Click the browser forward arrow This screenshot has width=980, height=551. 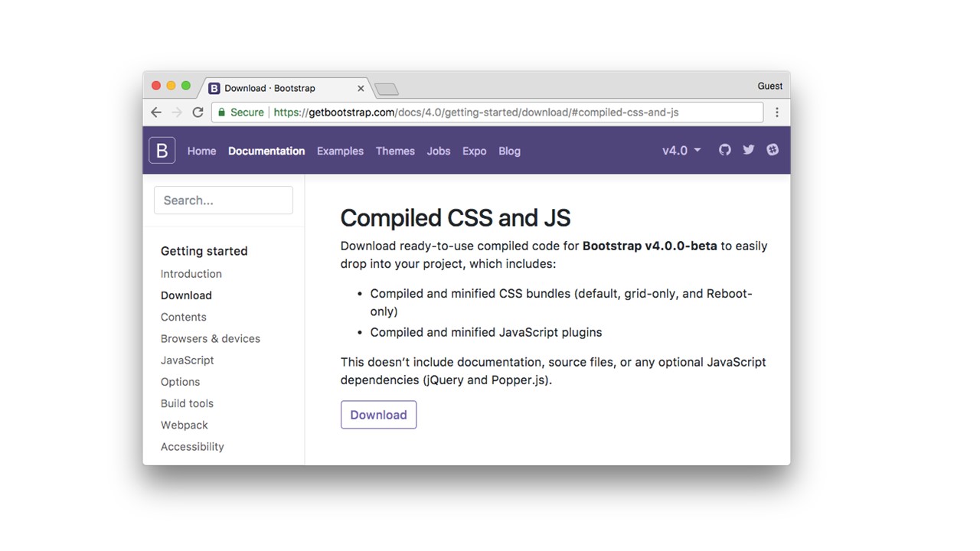(x=177, y=112)
